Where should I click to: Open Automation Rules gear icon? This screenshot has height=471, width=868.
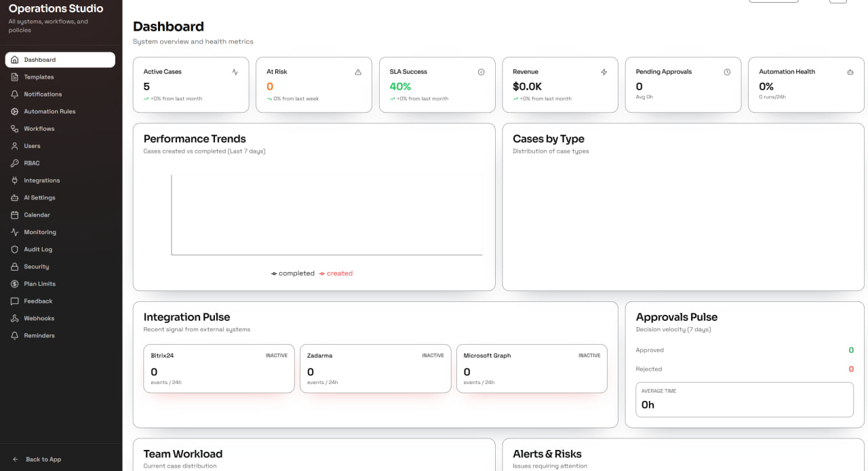pyautogui.click(x=15, y=111)
